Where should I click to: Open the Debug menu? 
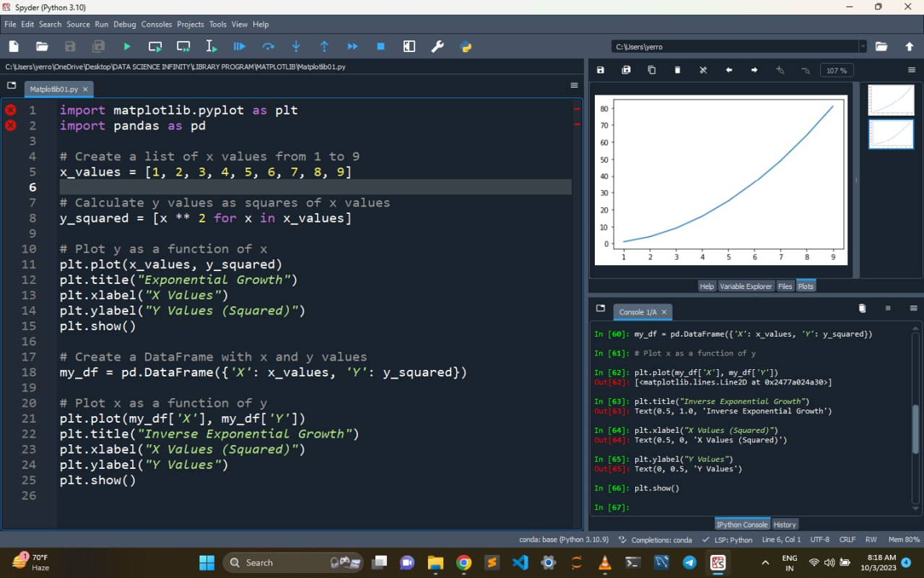click(124, 24)
